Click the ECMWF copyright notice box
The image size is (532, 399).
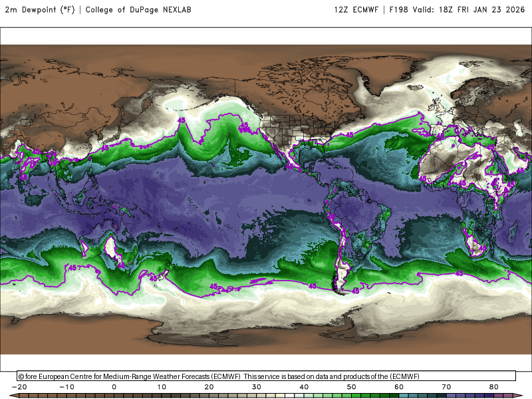coord(267,376)
